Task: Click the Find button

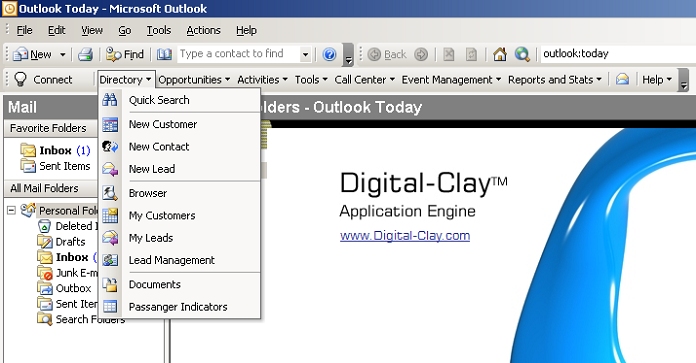Action: [x=125, y=54]
